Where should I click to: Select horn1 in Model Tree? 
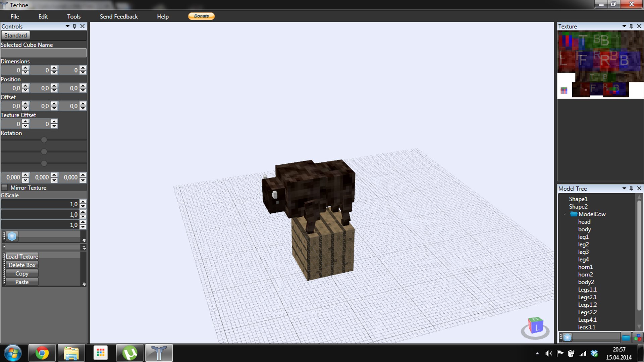[585, 267]
